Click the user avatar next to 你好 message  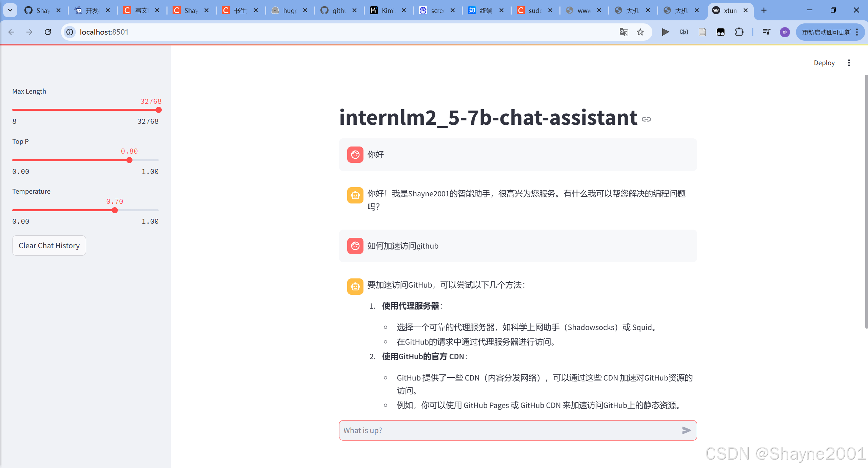click(x=355, y=155)
